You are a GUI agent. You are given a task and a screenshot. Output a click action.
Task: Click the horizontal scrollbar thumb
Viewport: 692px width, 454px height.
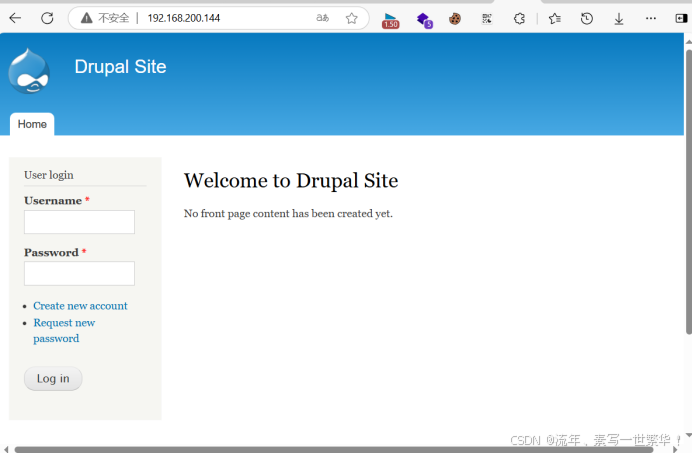point(334,450)
